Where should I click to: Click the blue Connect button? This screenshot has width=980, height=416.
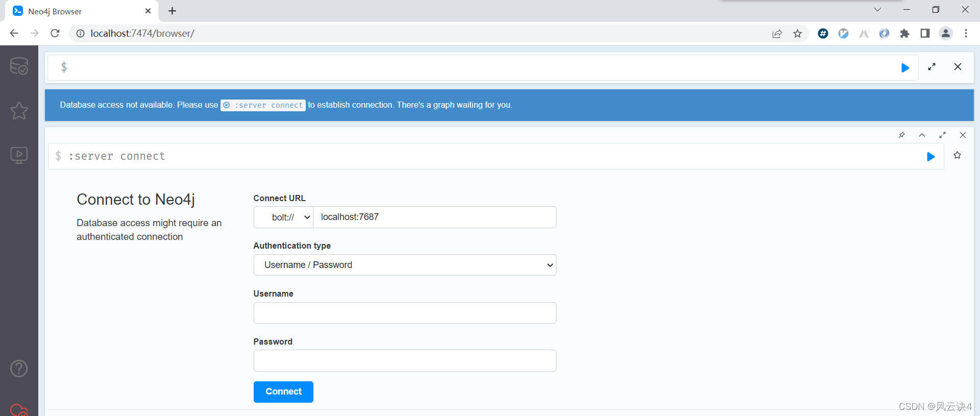(x=283, y=392)
